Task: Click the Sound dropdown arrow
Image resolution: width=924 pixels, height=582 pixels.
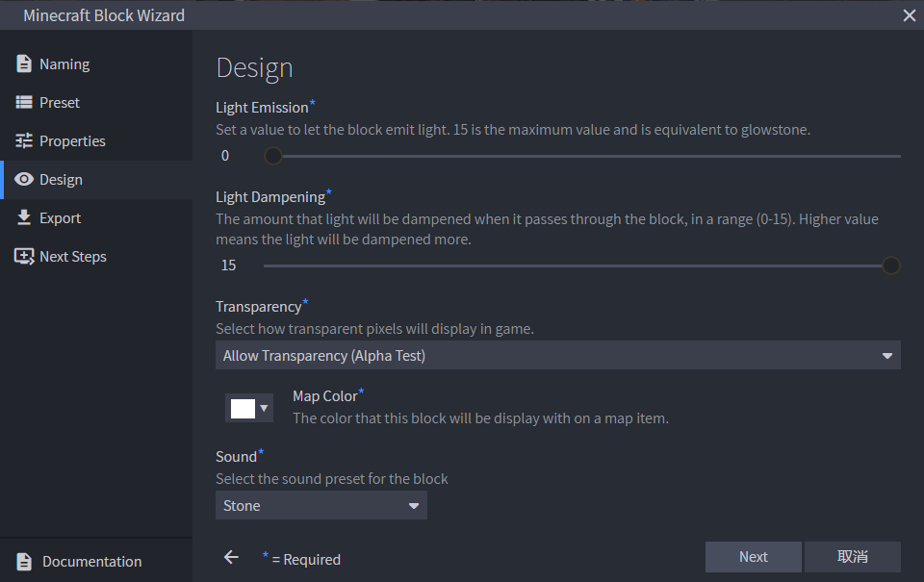Action: (x=414, y=506)
